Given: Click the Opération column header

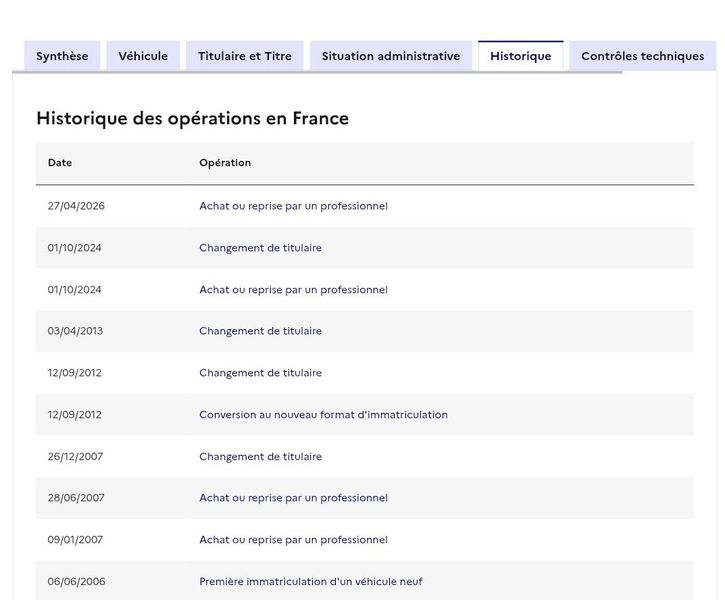Looking at the screenshot, I should (x=225, y=163).
